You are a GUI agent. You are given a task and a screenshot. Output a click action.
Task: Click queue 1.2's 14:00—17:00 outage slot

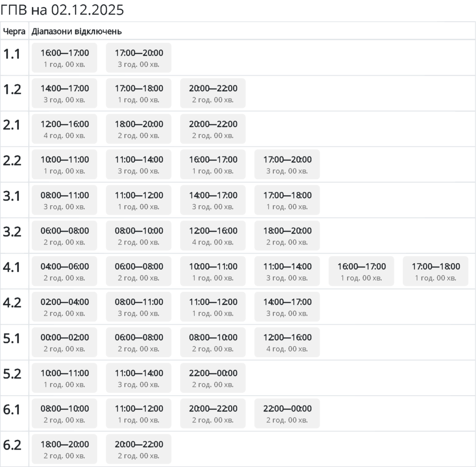click(65, 93)
